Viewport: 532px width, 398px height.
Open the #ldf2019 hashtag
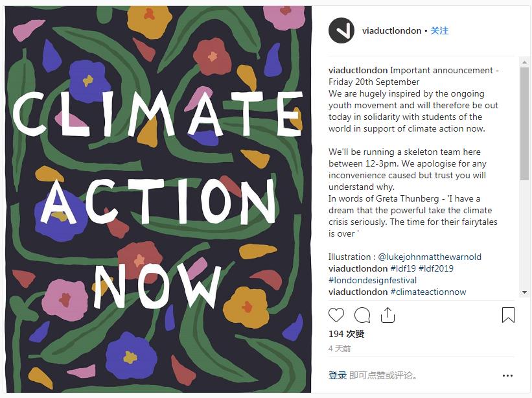point(436,268)
